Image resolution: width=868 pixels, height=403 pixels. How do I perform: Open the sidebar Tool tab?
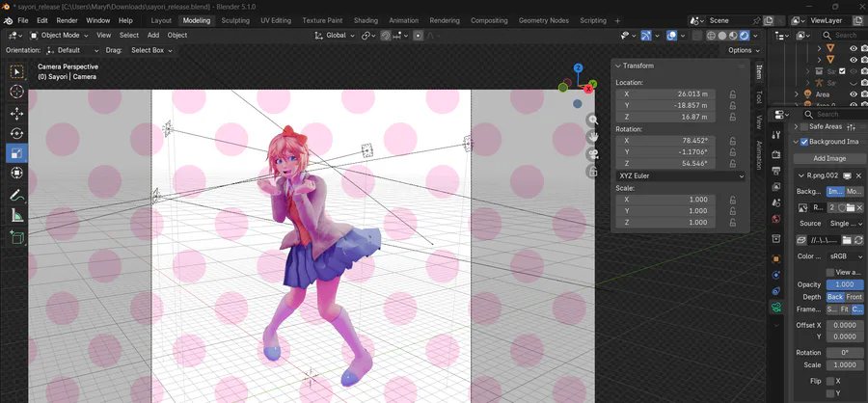click(x=759, y=97)
